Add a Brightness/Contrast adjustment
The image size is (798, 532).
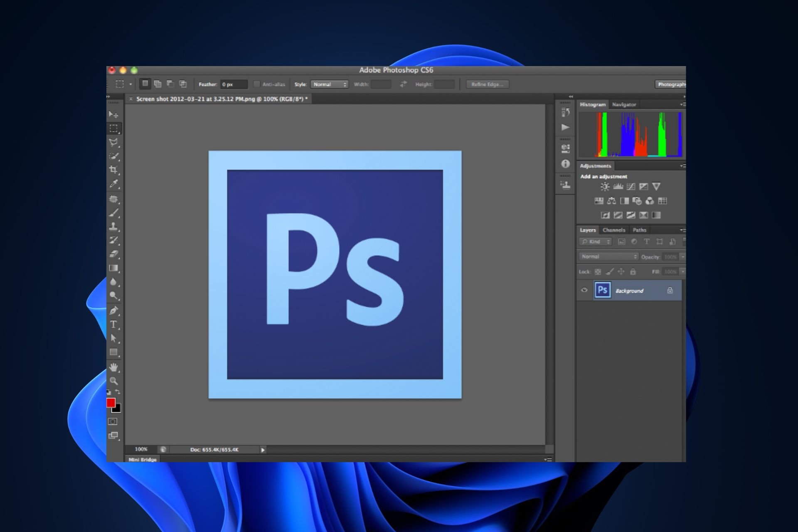pyautogui.click(x=605, y=187)
